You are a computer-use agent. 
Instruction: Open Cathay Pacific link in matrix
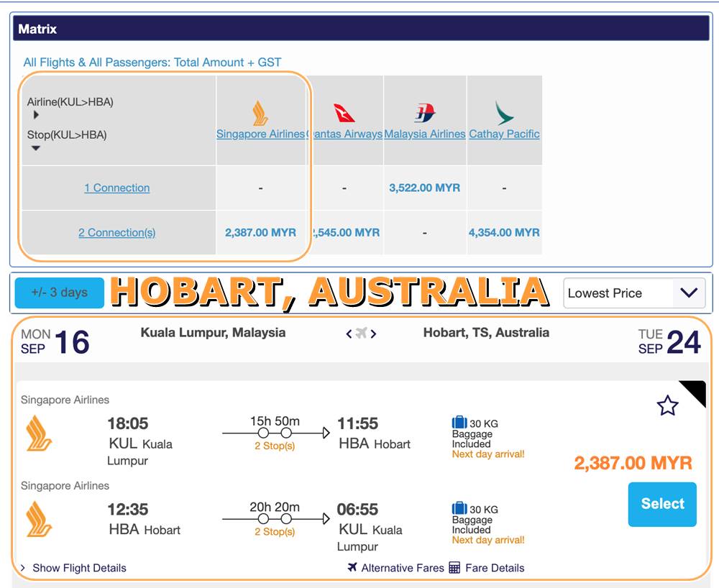coord(504,134)
